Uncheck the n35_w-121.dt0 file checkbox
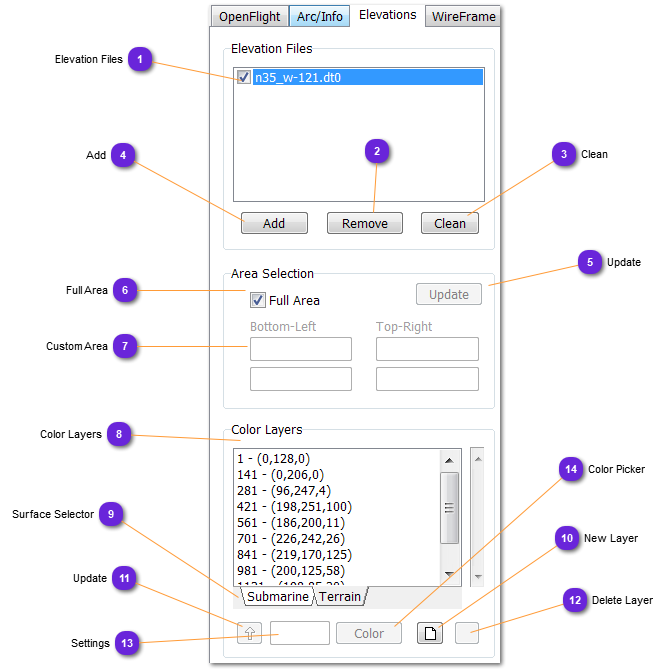 point(244,77)
